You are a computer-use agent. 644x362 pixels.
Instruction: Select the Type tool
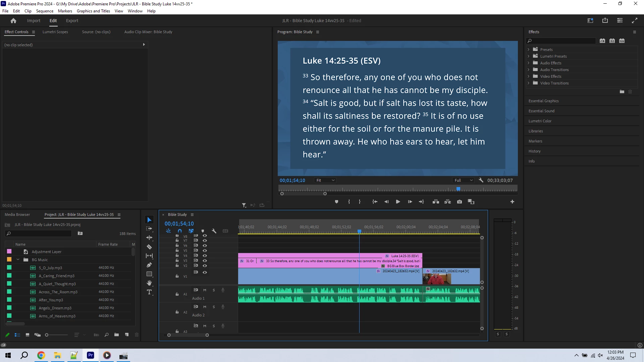point(149,292)
